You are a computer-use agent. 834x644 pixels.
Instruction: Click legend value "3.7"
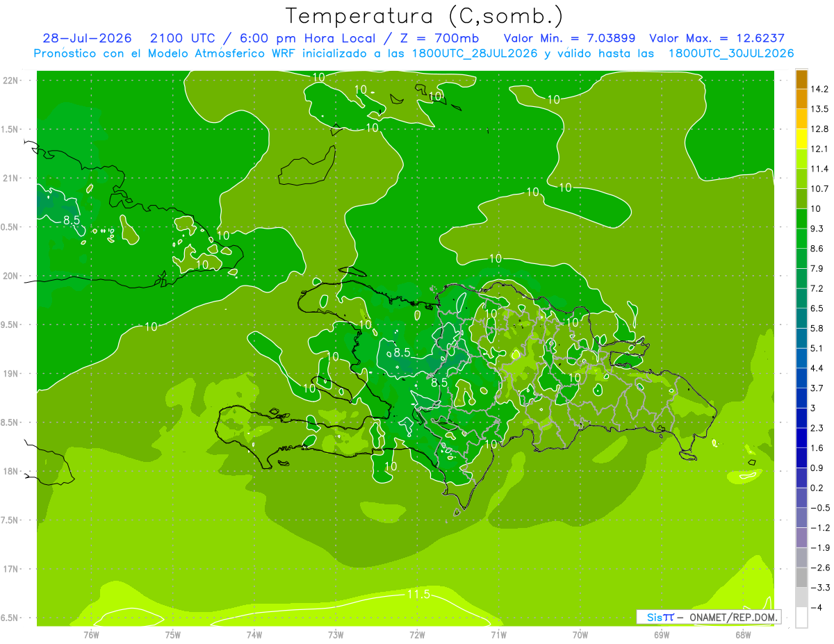tap(817, 388)
